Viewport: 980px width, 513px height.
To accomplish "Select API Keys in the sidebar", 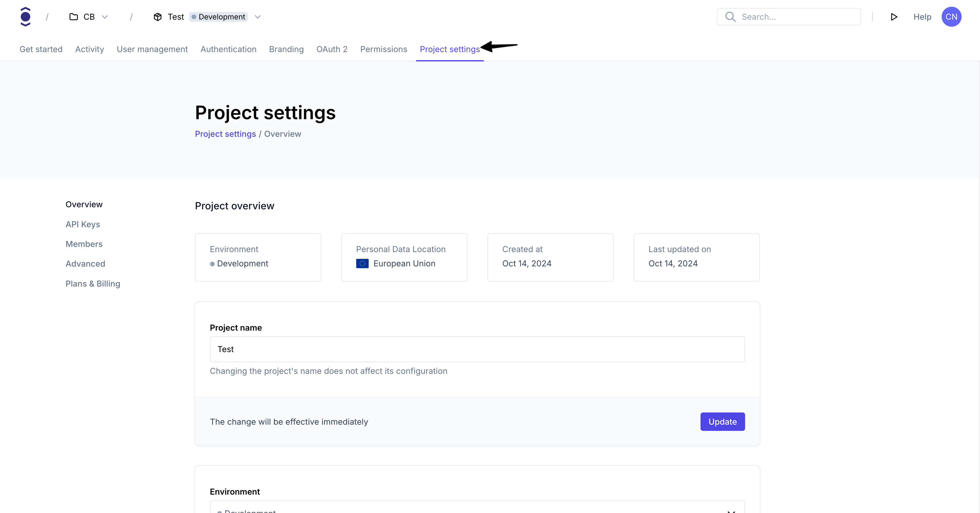I will click(82, 224).
